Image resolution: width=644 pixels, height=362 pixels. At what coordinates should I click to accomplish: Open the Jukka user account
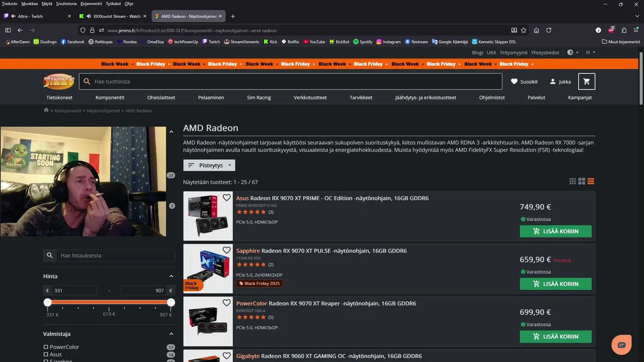click(x=560, y=81)
